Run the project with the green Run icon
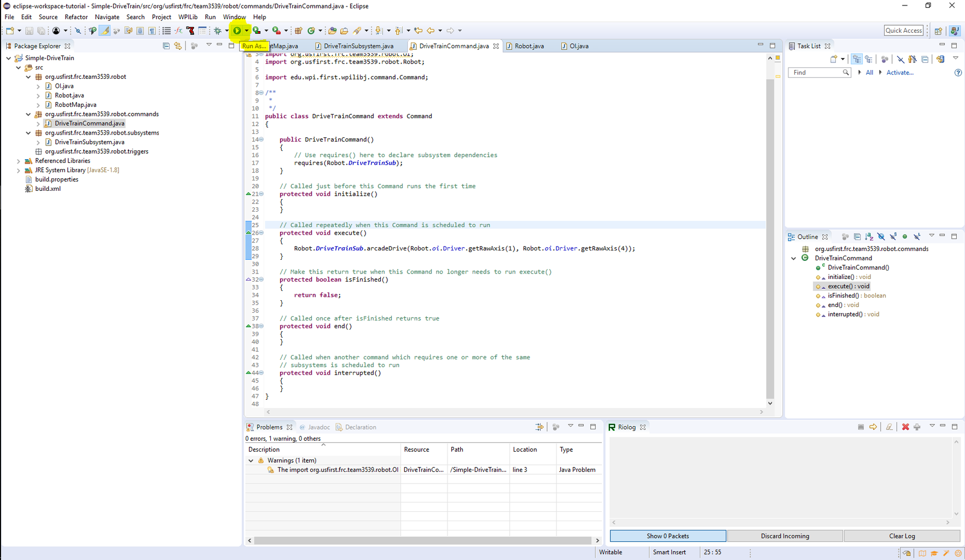Viewport: 965px width, 560px height. click(x=237, y=30)
